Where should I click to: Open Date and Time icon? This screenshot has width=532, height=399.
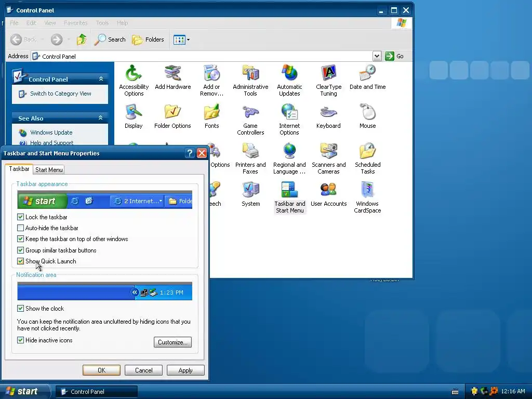pyautogui.click(x=367, y=77)
